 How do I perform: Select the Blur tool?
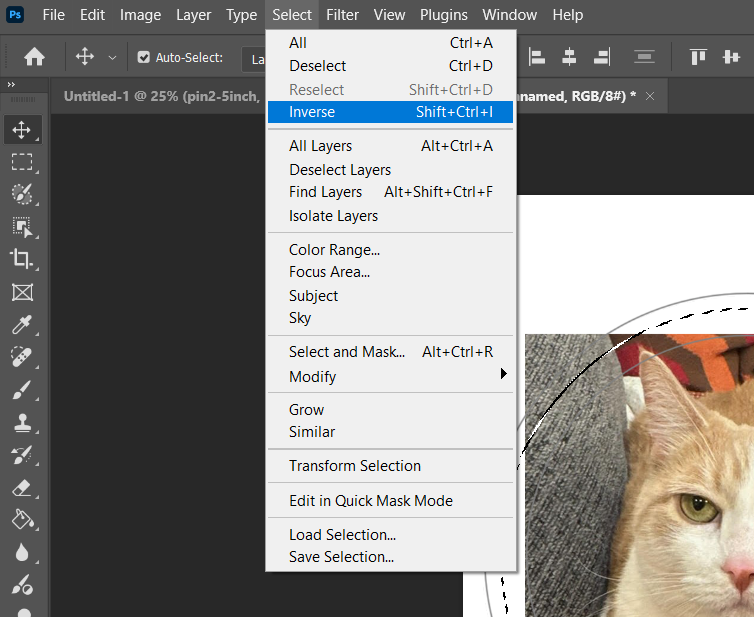tap(22, 553)
